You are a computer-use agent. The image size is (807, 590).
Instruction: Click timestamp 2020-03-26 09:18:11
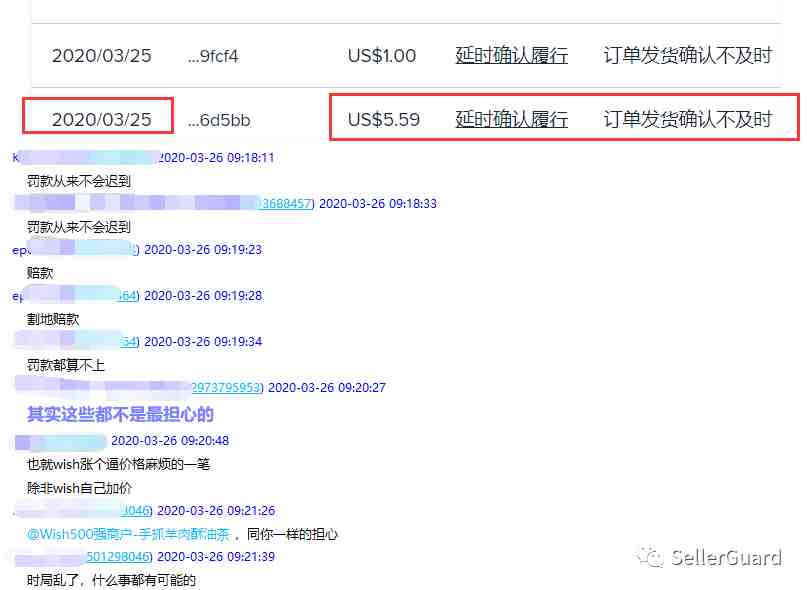pos(216,158)
